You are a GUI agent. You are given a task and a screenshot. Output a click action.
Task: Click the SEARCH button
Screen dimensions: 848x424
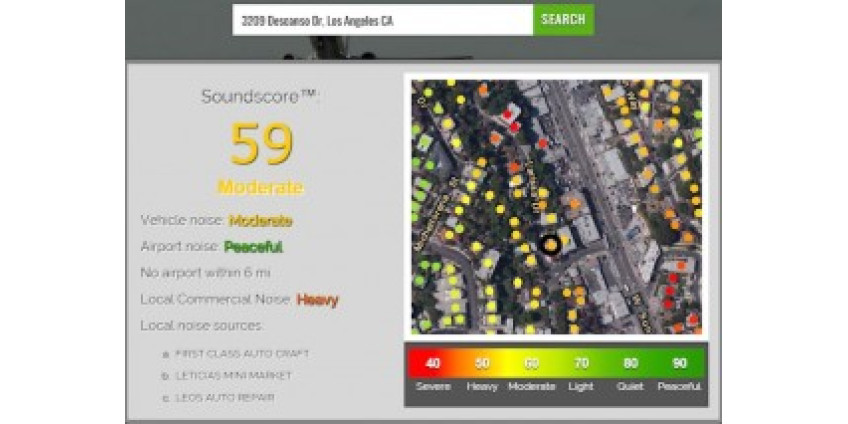(563, 20)
